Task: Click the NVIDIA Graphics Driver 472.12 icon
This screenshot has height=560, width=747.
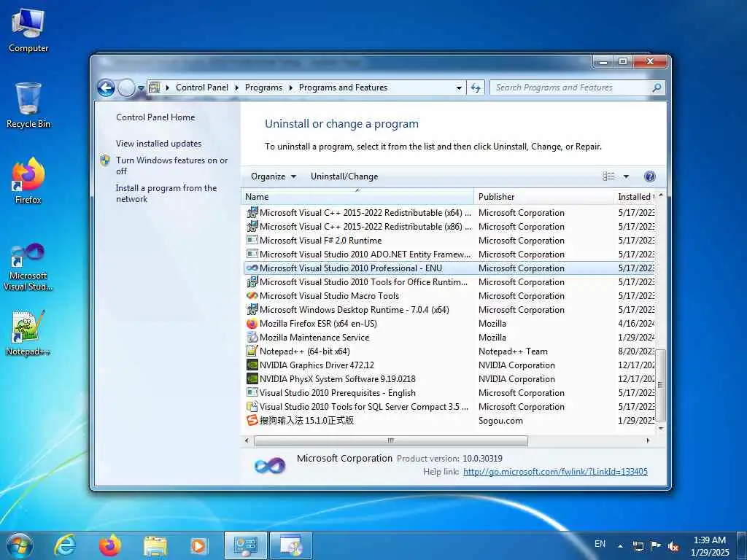Action: [252, 365]
